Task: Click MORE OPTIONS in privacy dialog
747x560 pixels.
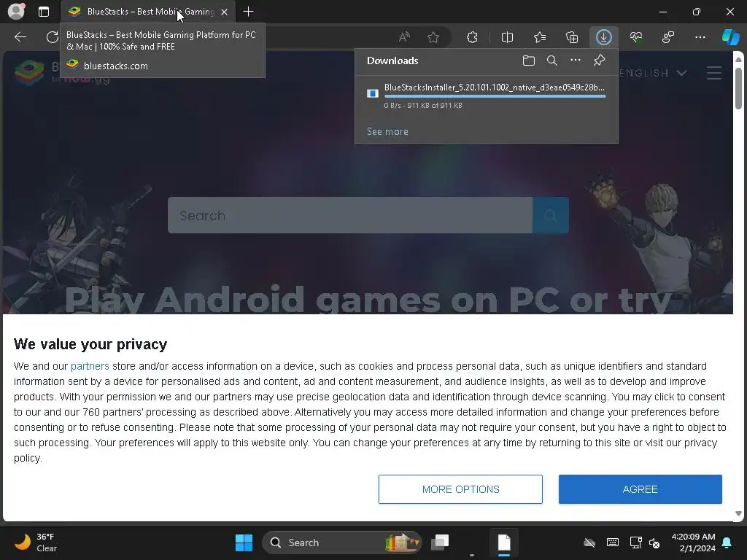Action: pyautogui.click(x=460, y=489)
